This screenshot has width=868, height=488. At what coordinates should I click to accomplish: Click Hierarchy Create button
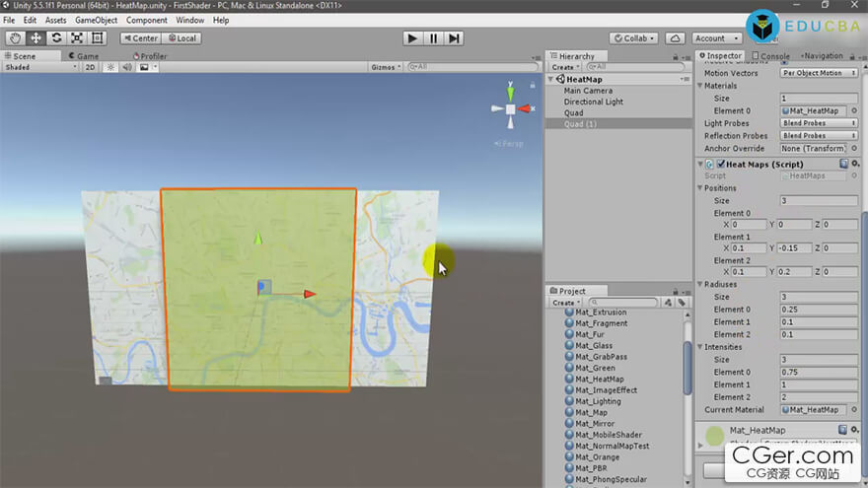tap(564, 67)
